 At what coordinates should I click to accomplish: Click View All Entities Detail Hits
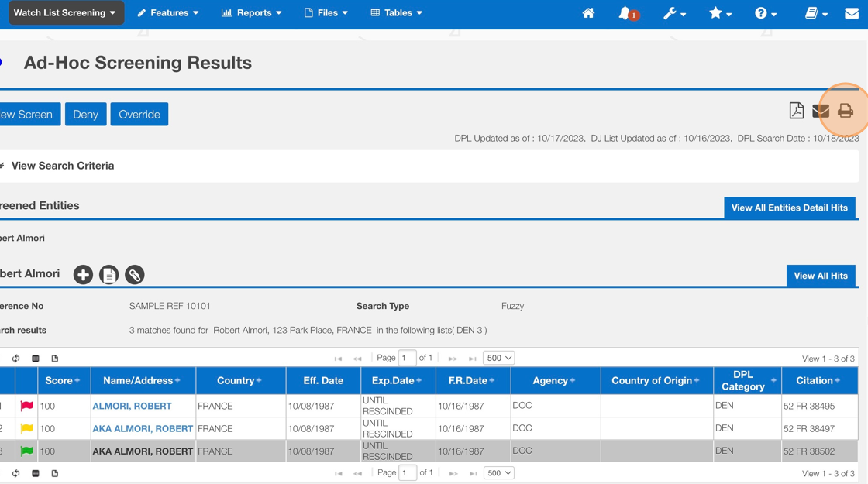click(x=790, y=208)
